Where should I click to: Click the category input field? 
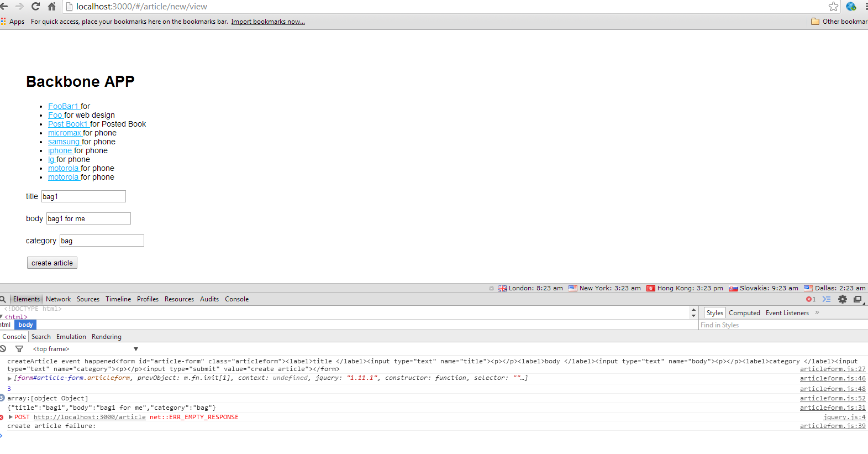[x=102, y=241]
